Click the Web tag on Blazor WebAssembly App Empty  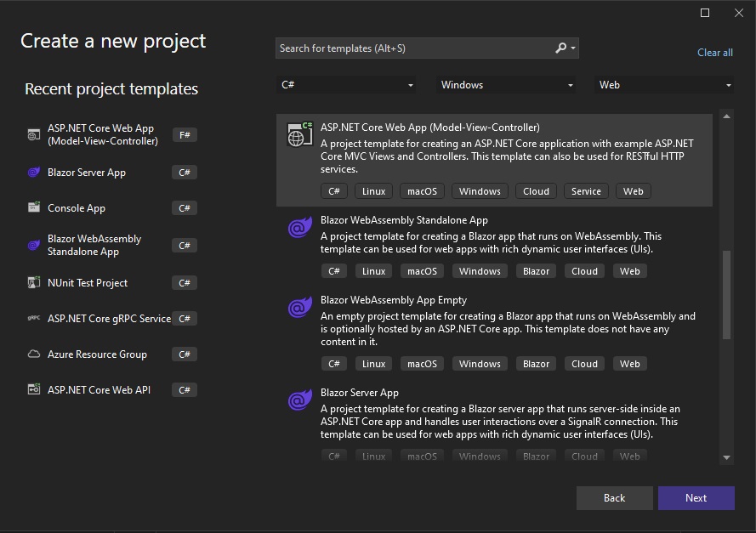(629, 363)
